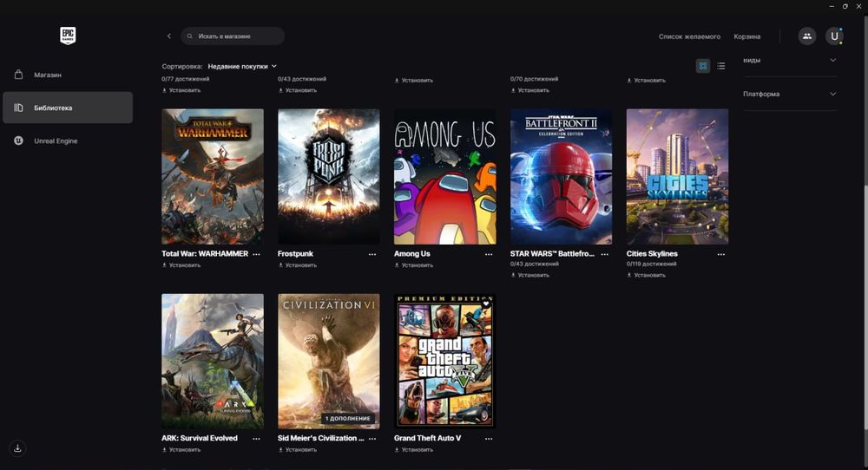The height and width of the screenshot is (470, 868).
Task: Expand the Платформа filter
Action: (789, 94)
